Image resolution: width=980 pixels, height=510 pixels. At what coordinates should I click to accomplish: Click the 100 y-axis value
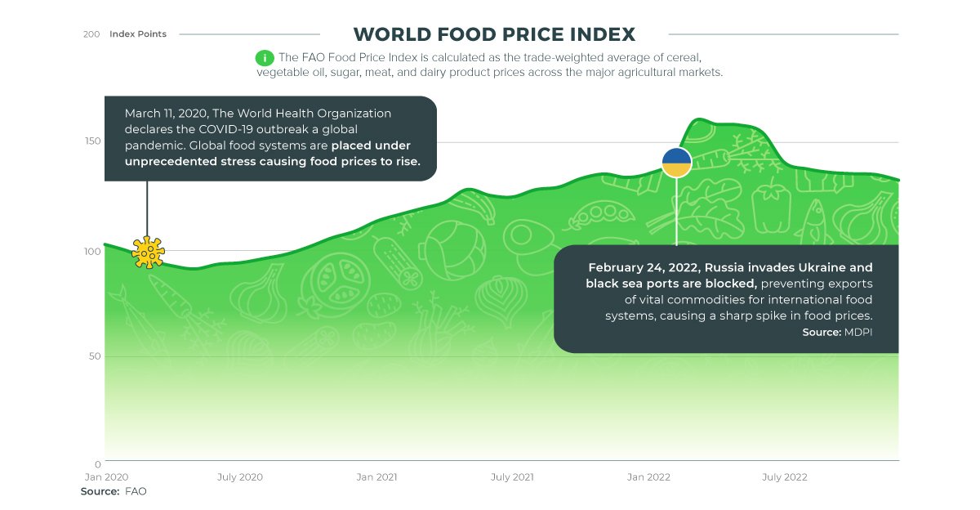[91, 250]
